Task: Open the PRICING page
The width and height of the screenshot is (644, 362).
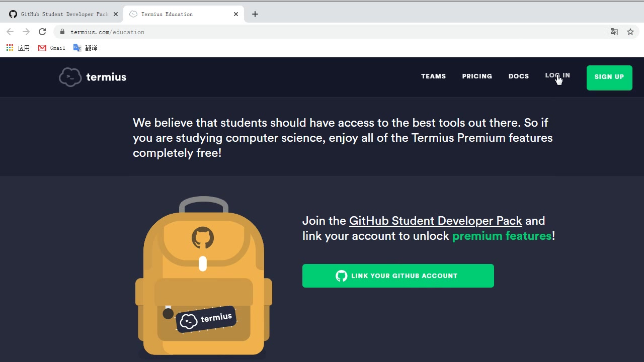Action: coord(477,76)
